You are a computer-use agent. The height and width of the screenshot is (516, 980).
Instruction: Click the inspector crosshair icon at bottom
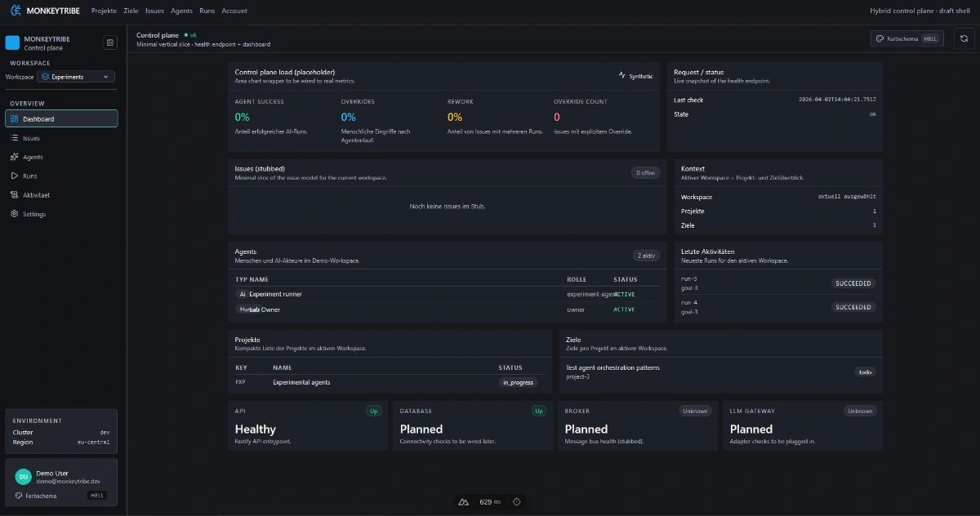tap(516, 501)
